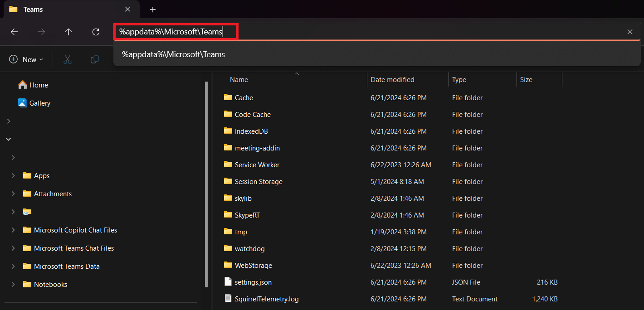Click the address bar path field
Image resolution: width=644 pixels, height=310 pixels.
coord(376,32)
